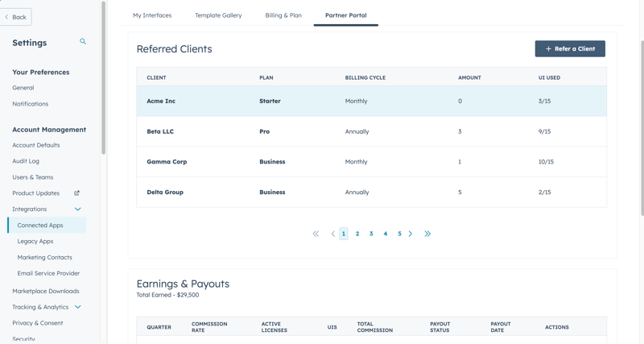Open Notifications preferences
Screen dimensions: 644x344
tap(31, 104)
